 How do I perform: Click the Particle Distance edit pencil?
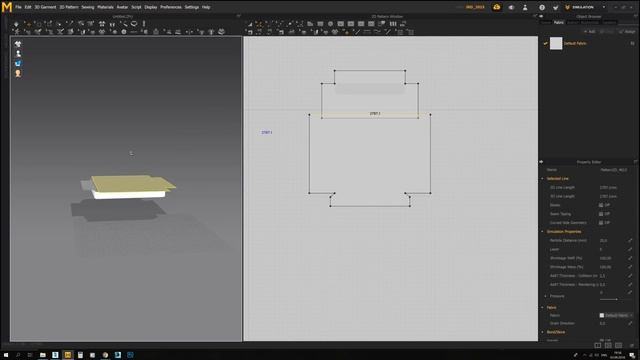pos(630,241)
